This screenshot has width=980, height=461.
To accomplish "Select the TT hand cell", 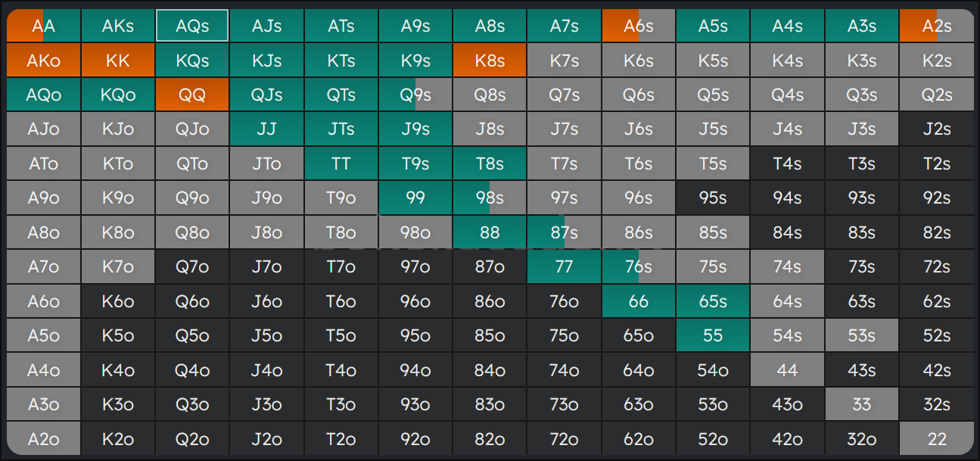I will click(x=341, y=164).
